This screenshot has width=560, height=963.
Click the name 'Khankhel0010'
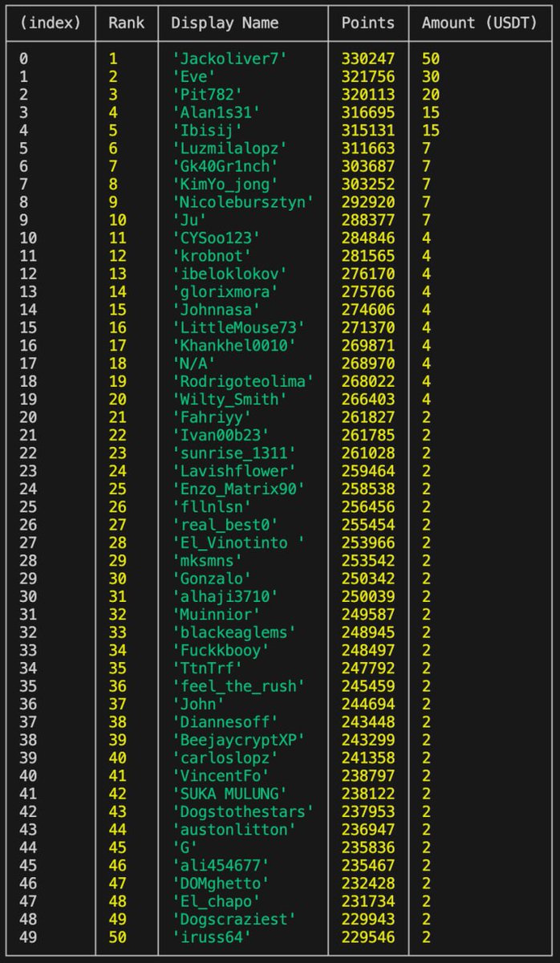[234, 346]
